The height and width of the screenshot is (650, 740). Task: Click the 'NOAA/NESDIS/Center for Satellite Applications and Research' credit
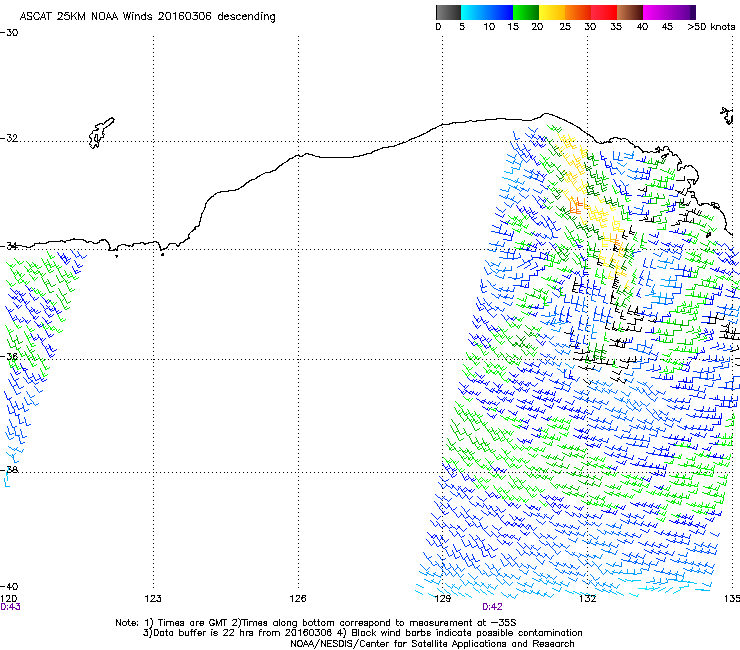point(432,644)
